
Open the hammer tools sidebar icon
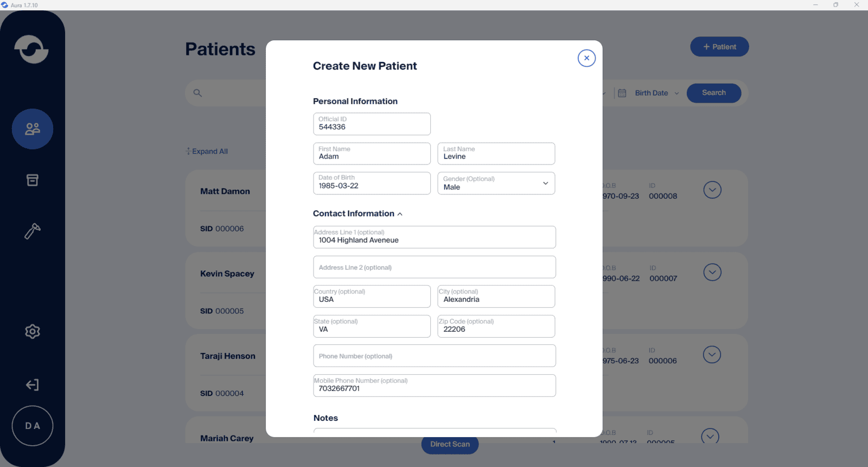[33, 231]
